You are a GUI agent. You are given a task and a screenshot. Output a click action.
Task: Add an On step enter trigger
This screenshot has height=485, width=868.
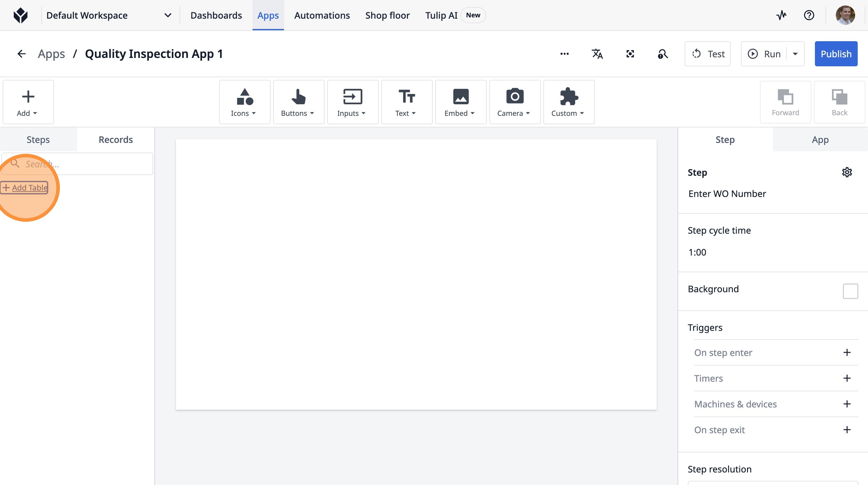847,352
